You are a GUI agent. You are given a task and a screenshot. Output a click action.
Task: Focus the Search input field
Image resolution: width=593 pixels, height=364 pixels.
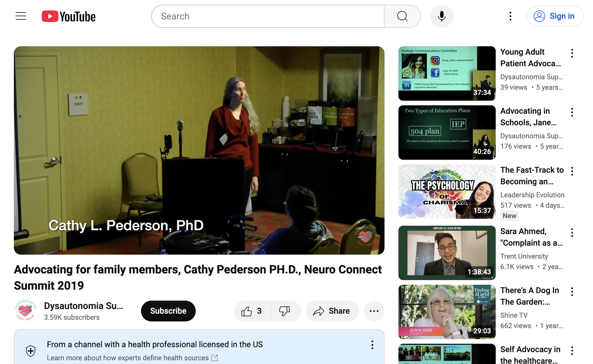coord(268,16)
